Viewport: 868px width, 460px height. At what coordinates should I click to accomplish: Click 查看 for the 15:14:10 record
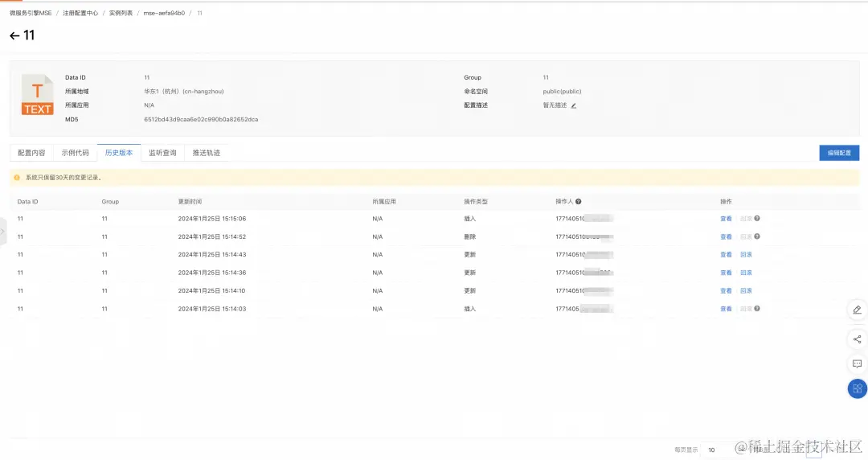(x=726, y=291)
